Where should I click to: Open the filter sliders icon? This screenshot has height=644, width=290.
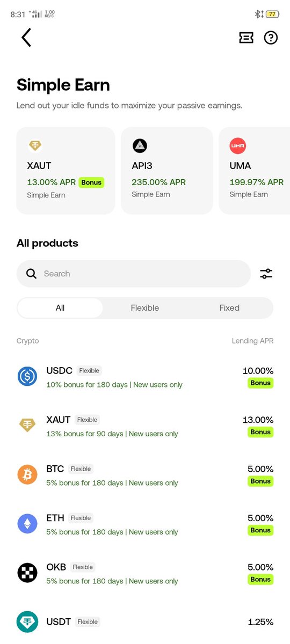tap(266, 274)
